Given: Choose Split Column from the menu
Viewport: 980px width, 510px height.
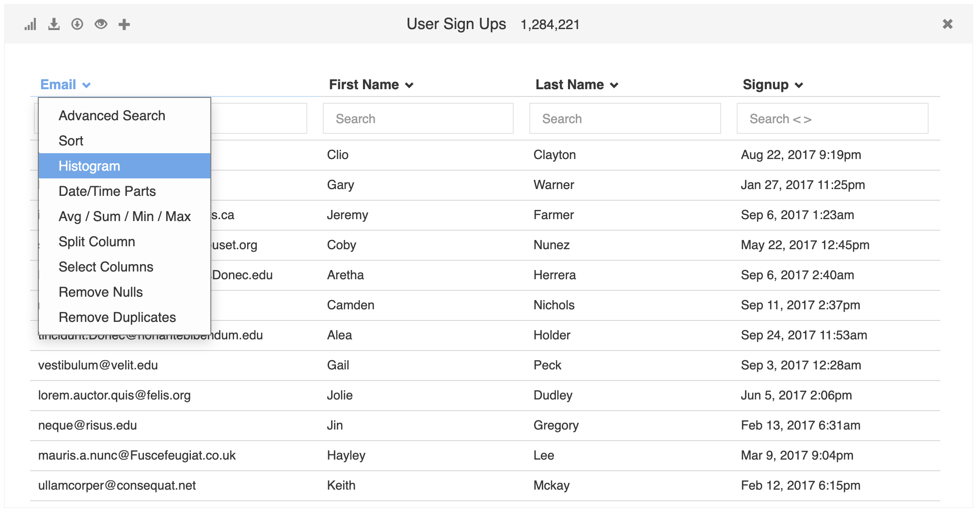Looking at the screenshot, I should 125,241.
